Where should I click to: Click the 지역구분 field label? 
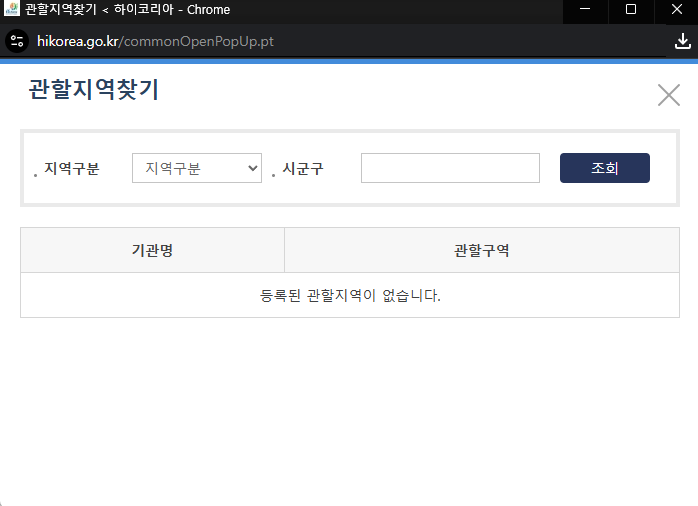click(71, 169)
